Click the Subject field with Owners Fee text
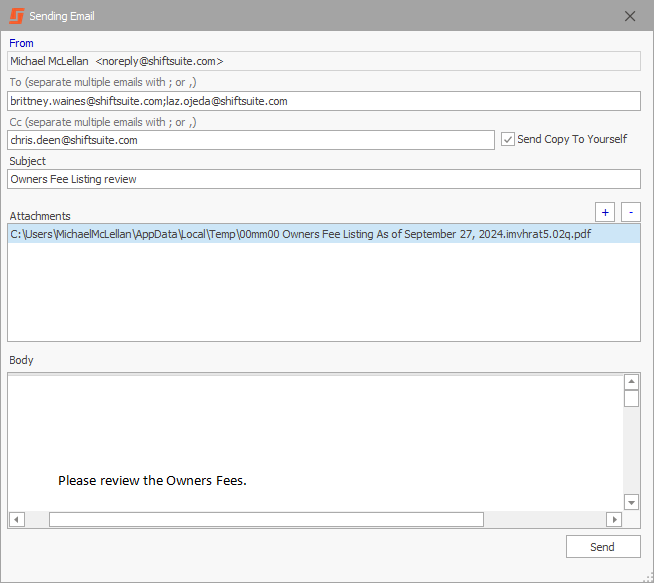Image resolution: width=654 pixels, height=583 pixels. [x=324, y=179]
